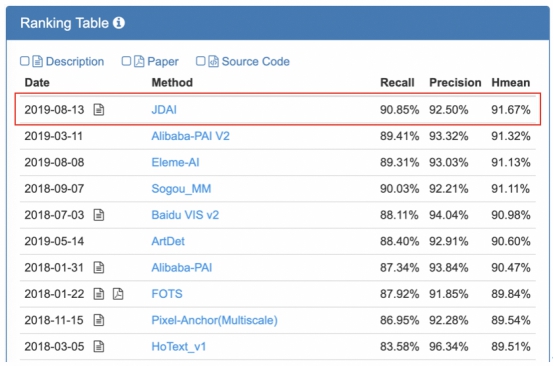Open the FOTS description document icon
The image size is (554, 366).
(99, 294)
